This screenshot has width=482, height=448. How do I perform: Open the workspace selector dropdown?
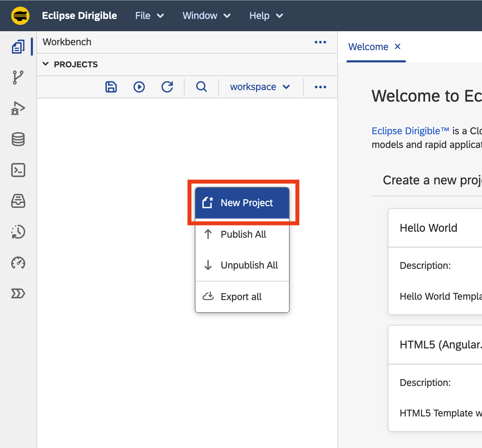point(260,87)
